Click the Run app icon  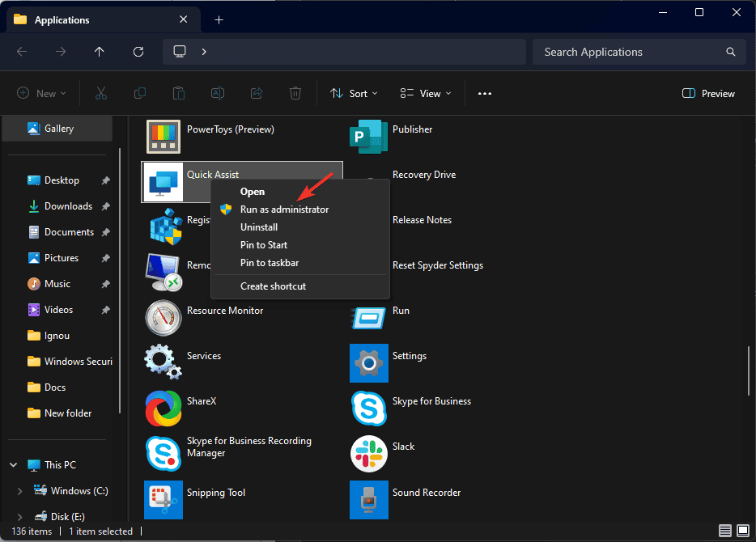(x=369, y=318)
